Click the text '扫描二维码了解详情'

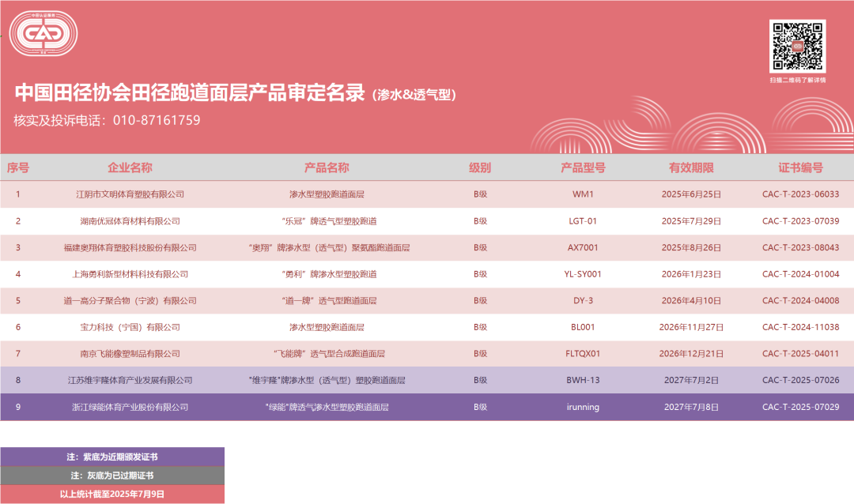pyautogui.click(x=797, y=80)
